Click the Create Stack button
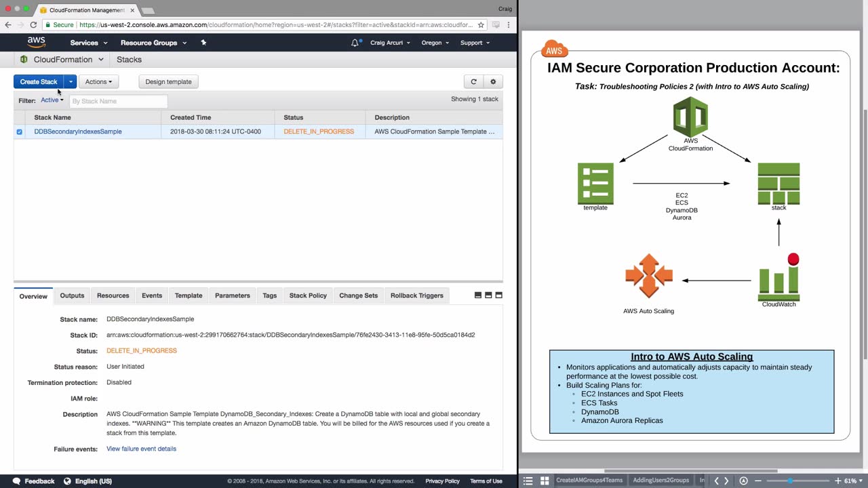 pos(39,82)
